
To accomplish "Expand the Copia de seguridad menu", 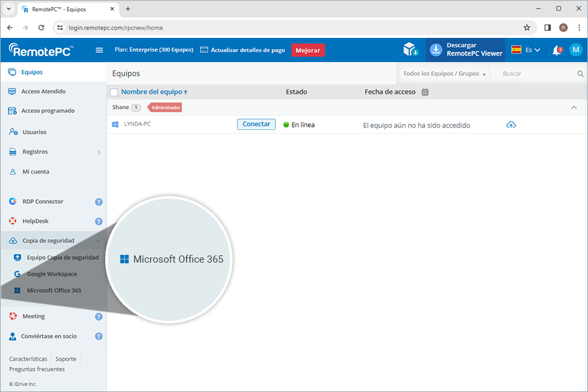I will point(48,240).
